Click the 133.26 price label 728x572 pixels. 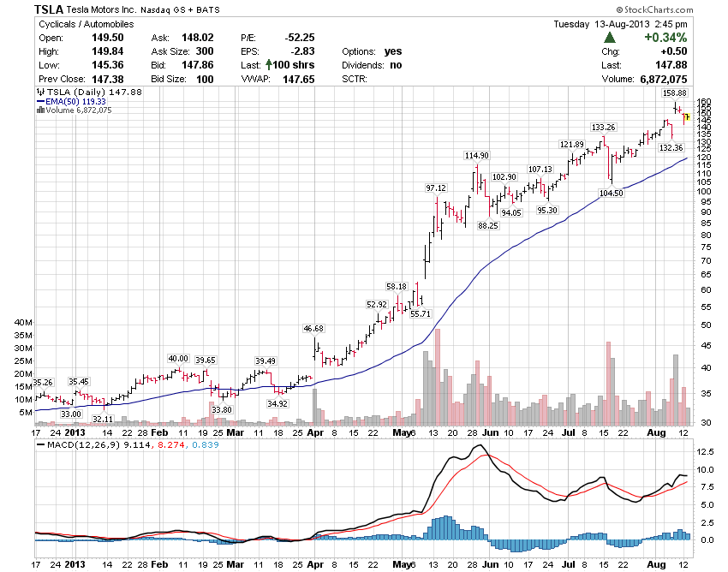pyautogui.click(x=604, y=128)
